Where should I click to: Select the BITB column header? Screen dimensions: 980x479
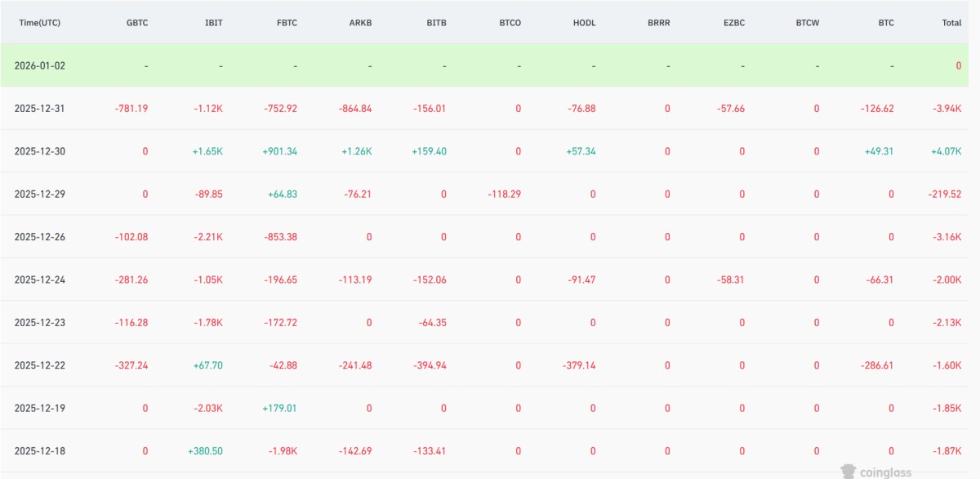point(435,23)
